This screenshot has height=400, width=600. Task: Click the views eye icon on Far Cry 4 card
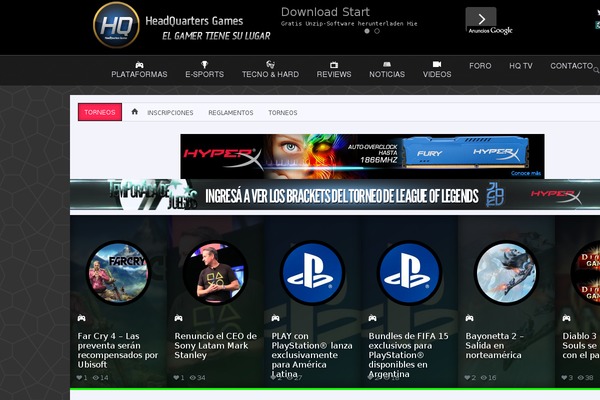[x=96, y=378]
